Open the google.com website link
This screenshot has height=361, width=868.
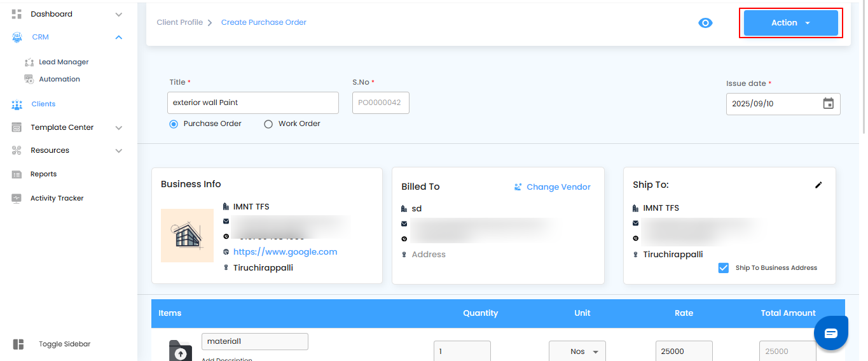(285, 252)
